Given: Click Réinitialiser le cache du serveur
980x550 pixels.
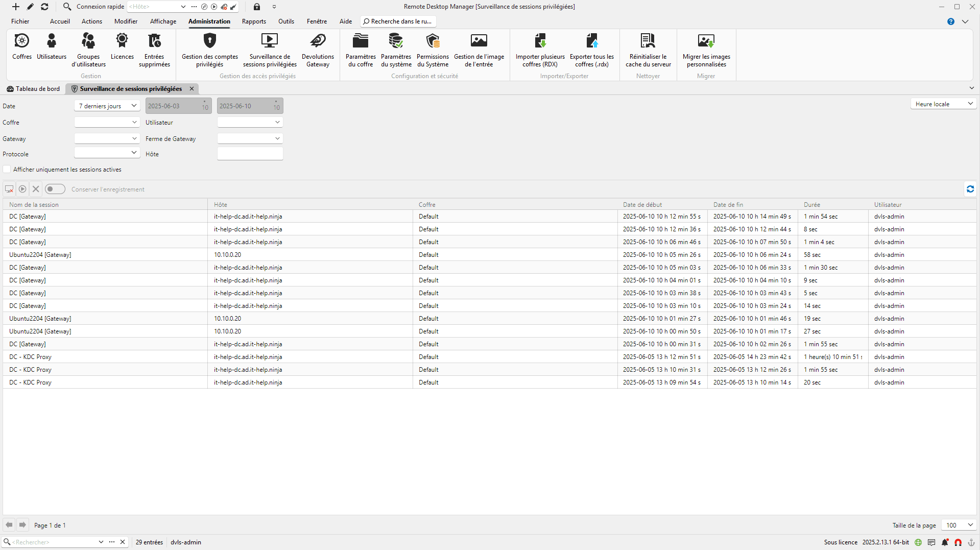Looking at the screenshot, I should [x=648, y=50].
